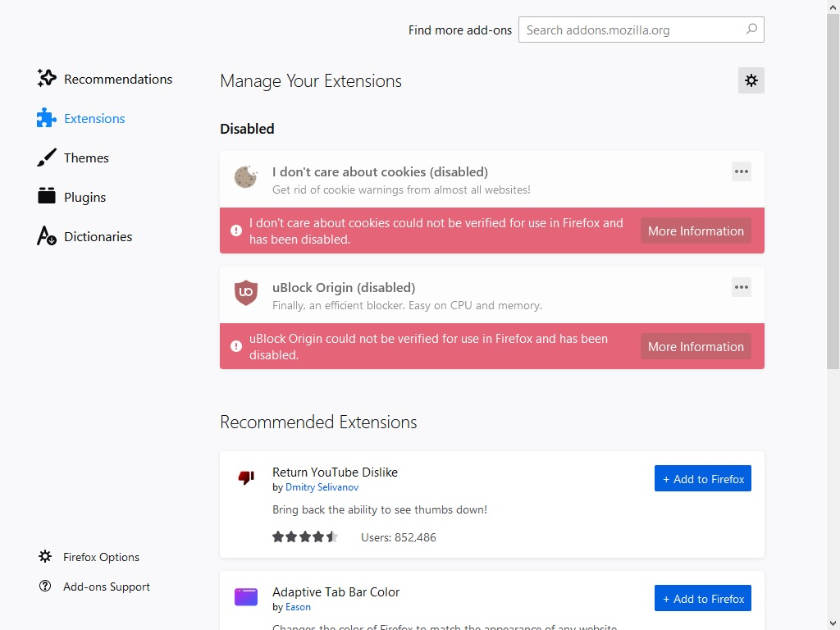Open more options for I don't care about cookies
This screenshot has width=840, height=630.
[742, 171]
